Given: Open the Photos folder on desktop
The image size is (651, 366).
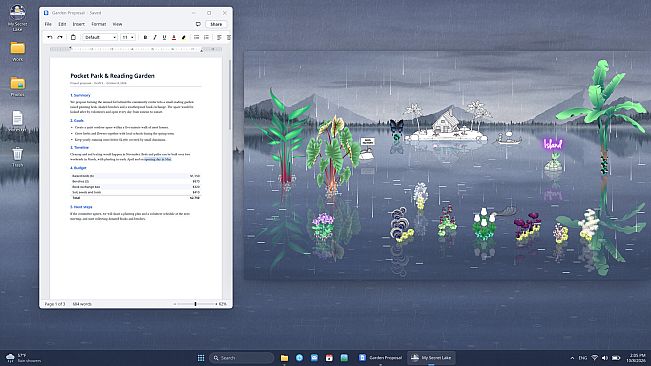Looking at the screenshot, I should tap(17, 86).
